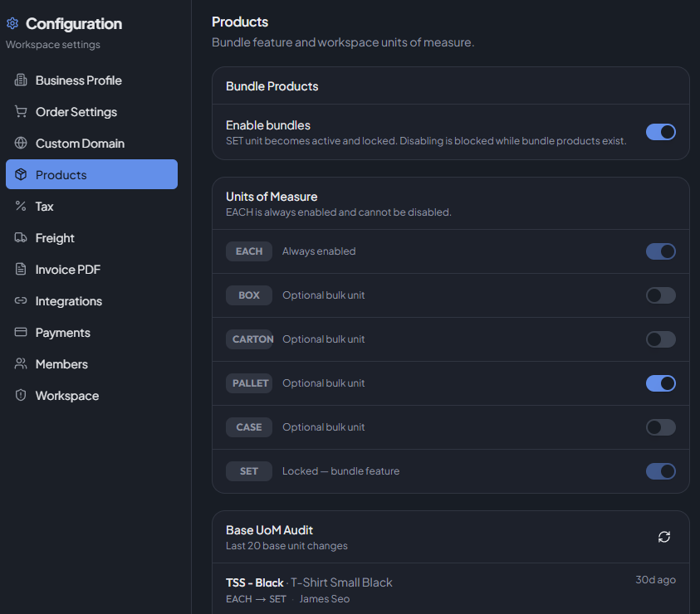Click the '30d ago' timestamp
Viewport: 700px width, 614px height.
pyautogui.click(x=655, y=580)
